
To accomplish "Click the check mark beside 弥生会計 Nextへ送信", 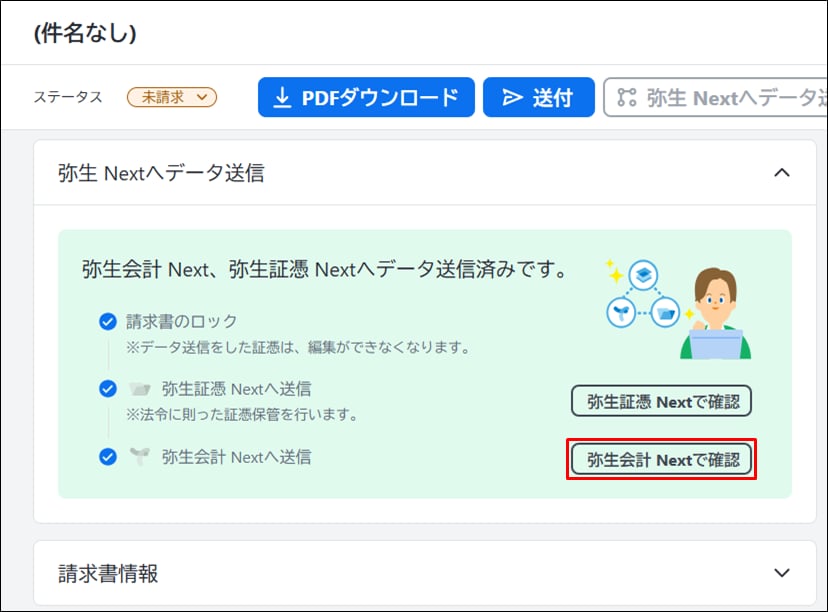I will pyautogui.click(x=108, y=456).
